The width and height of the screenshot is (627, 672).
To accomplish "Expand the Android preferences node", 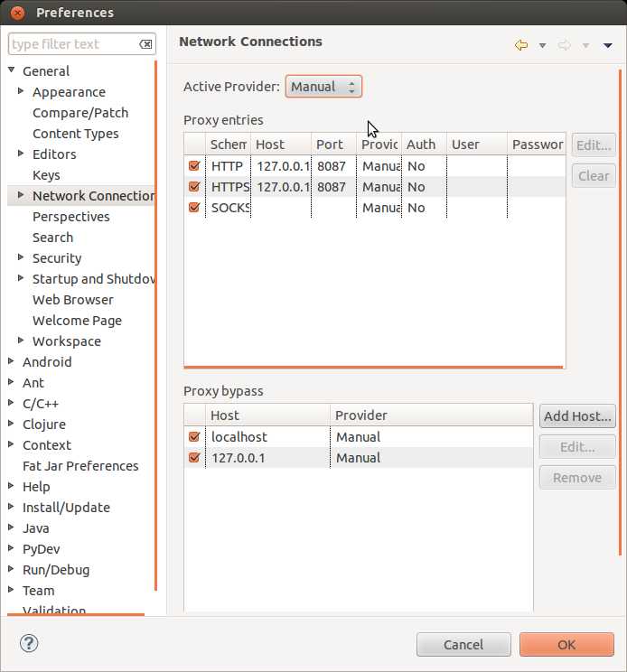I will [12, 361].
